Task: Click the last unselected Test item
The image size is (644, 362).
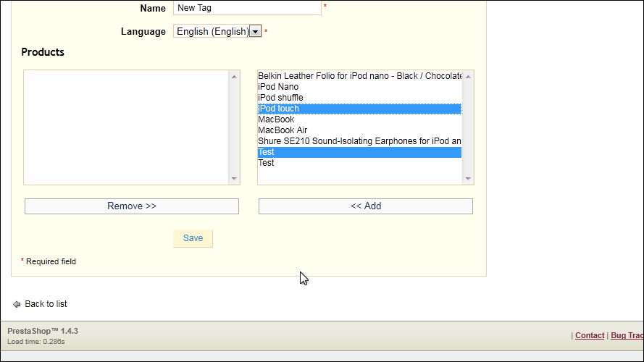Action: (x=267, y=163)
